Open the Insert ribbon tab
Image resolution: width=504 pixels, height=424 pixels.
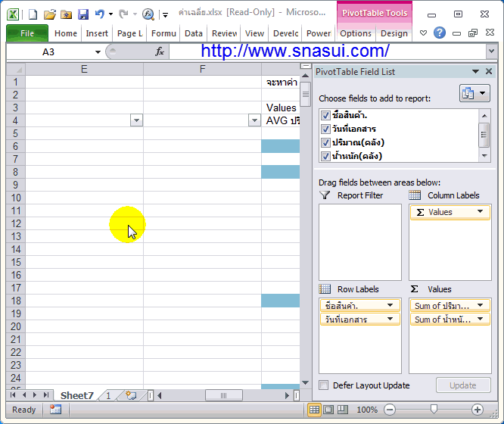click(97, 33)
